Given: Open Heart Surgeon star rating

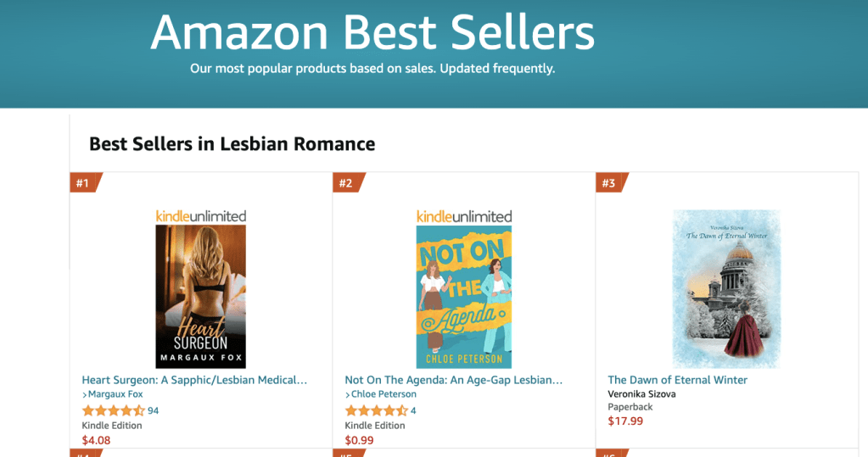Looking at the screenshot, I should click(x=114, y=410).
